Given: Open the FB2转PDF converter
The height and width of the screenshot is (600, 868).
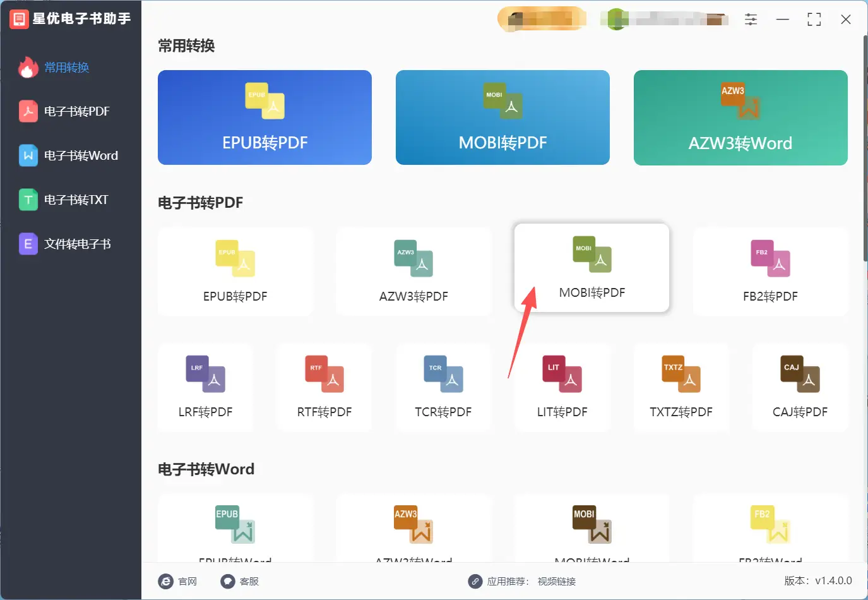Looking at the screenshot, I should 770,272.
